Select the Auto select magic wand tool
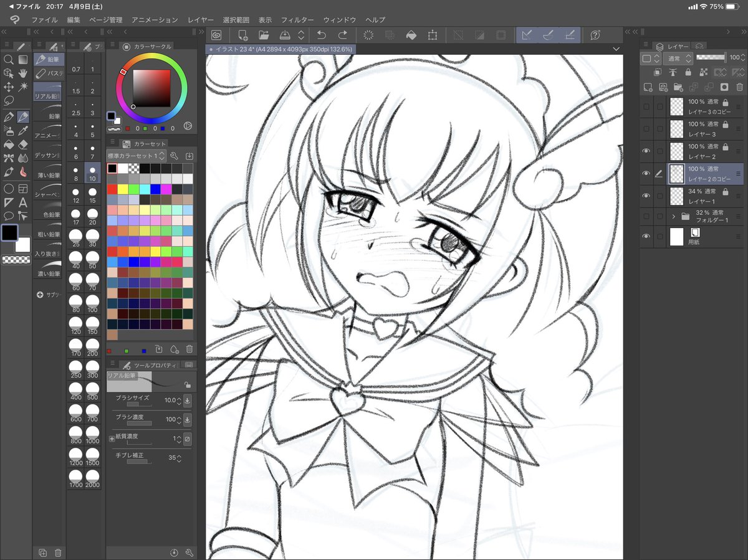The image size is (748, 560). (23, 87)
